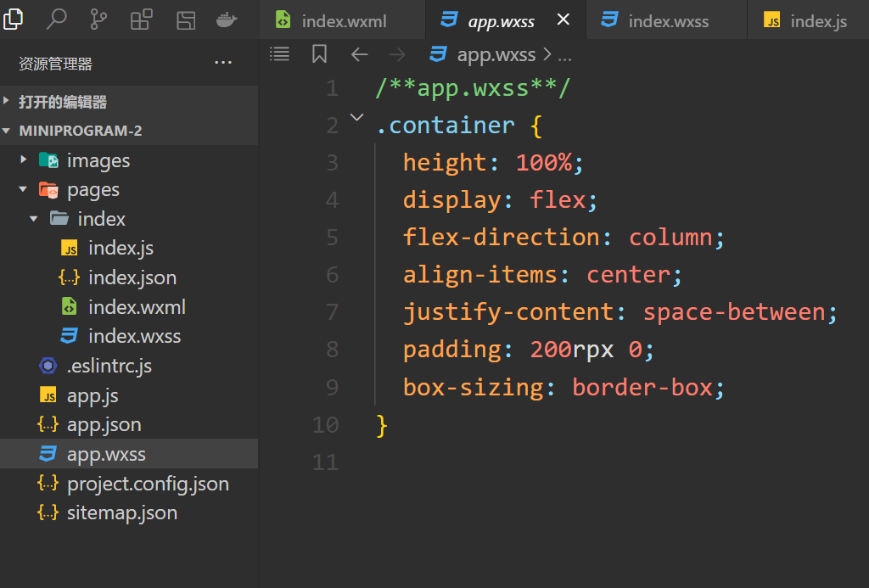Click the flex value on line 4
The image size is (869, 588).
[557, 199]
